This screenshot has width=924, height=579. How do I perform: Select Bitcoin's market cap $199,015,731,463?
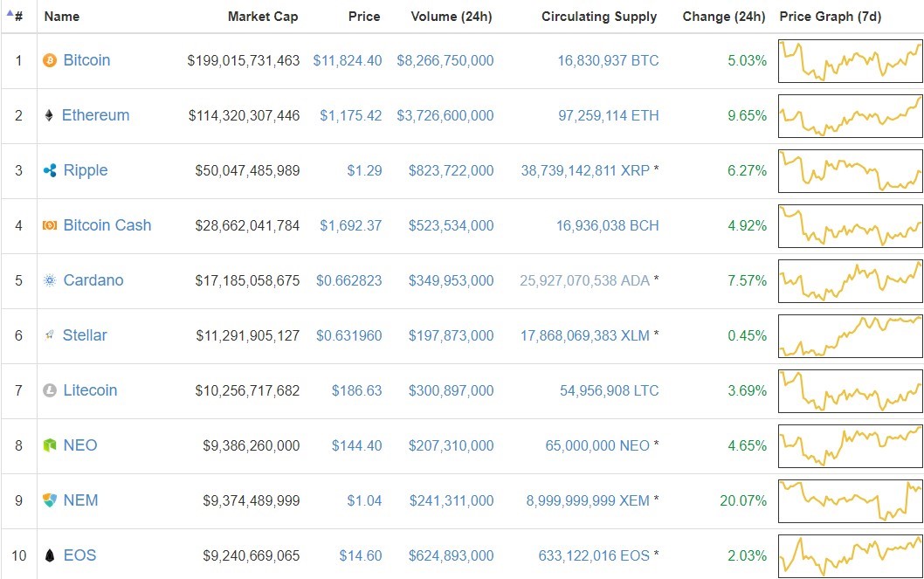(x=244, y=60)
